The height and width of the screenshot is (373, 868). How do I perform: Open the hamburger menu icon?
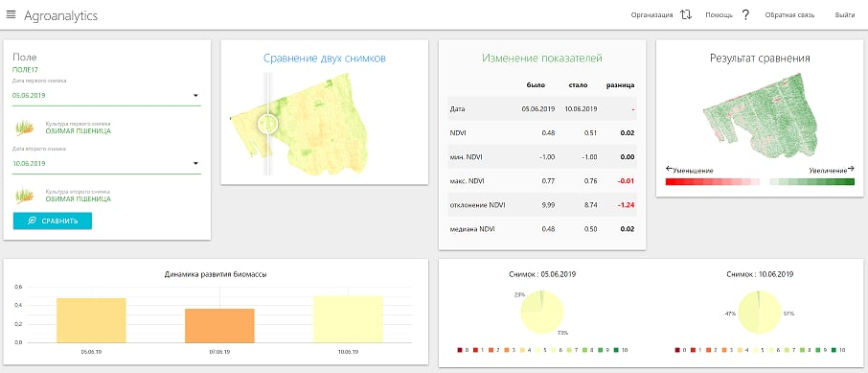coord(11,15)
